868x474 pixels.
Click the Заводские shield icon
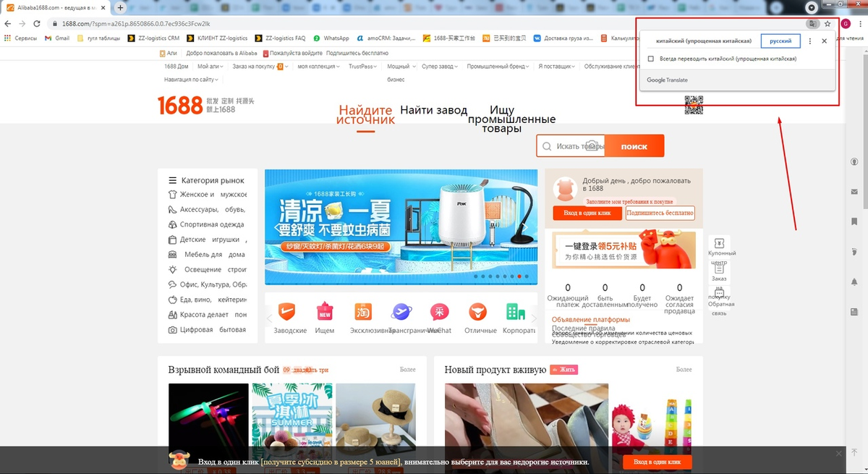pyautogui.click(x=287, y=313)
